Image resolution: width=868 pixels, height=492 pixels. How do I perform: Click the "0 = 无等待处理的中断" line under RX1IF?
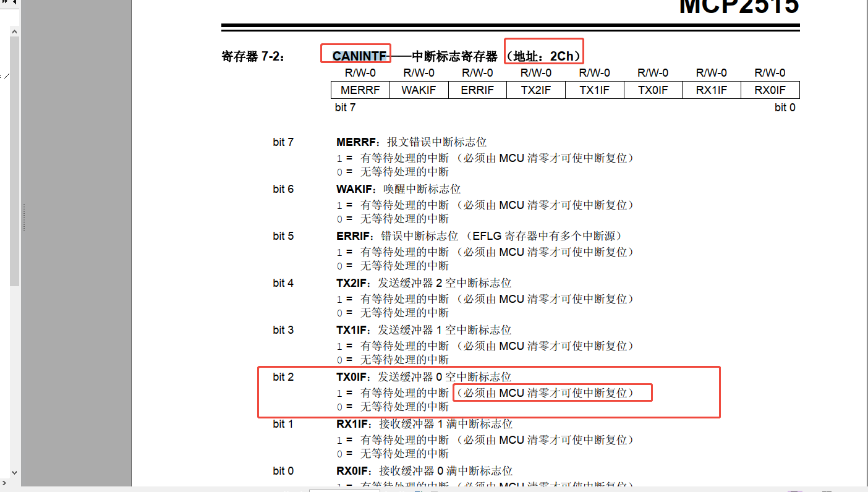coord(393,454)
